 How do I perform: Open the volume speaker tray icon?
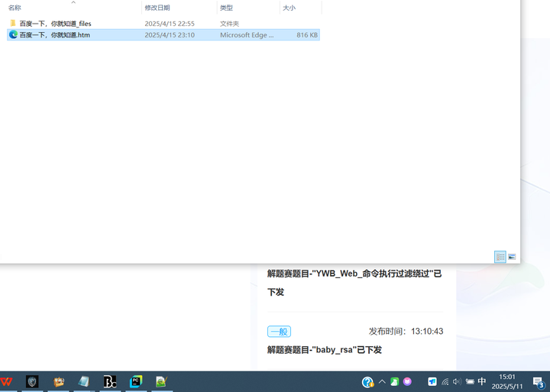(457, 381)
